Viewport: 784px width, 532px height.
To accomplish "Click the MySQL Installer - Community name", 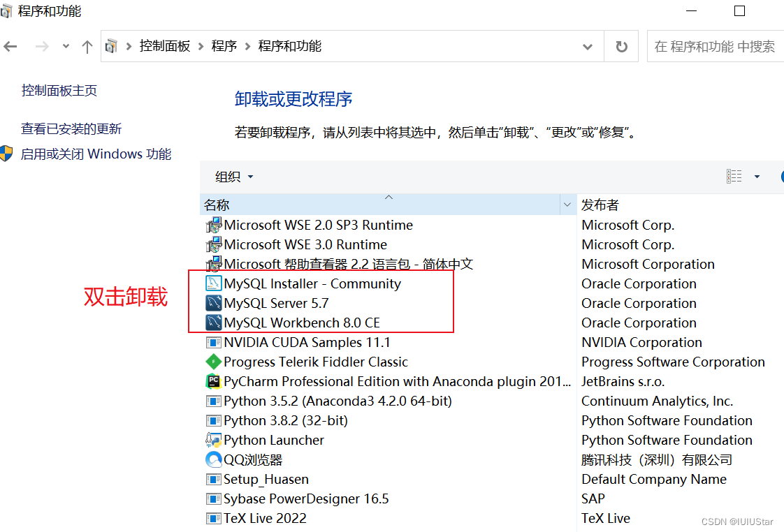I will [x=312, y=283].
